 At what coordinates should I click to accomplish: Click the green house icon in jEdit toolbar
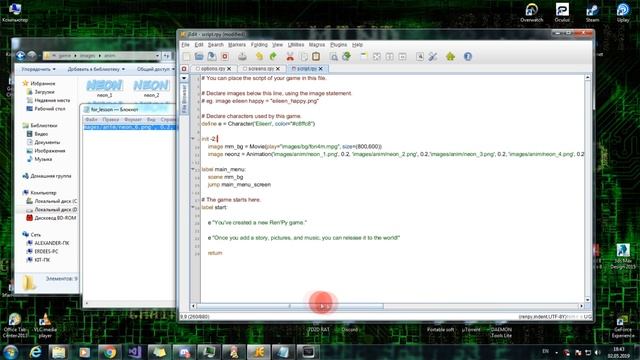pos(450,57)
